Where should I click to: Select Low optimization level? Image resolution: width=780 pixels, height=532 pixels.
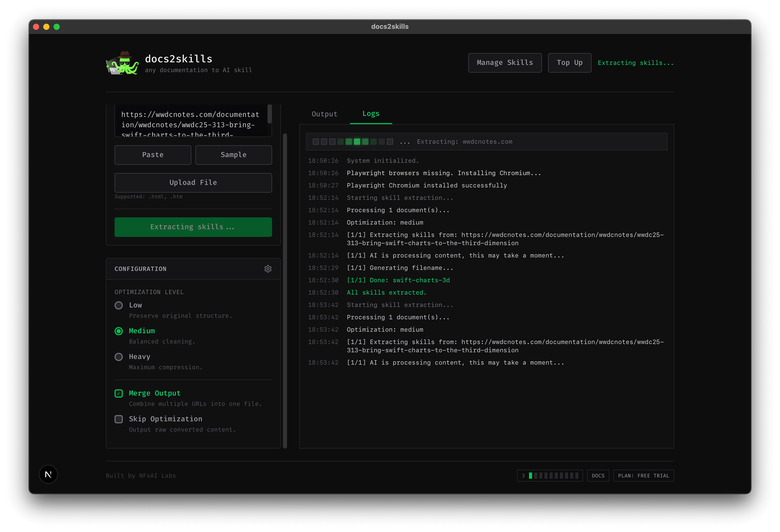click(x=119, y=305)
